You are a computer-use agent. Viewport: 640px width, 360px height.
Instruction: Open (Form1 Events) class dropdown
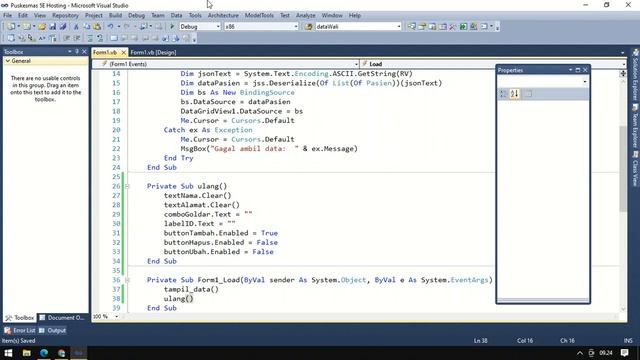356,64
